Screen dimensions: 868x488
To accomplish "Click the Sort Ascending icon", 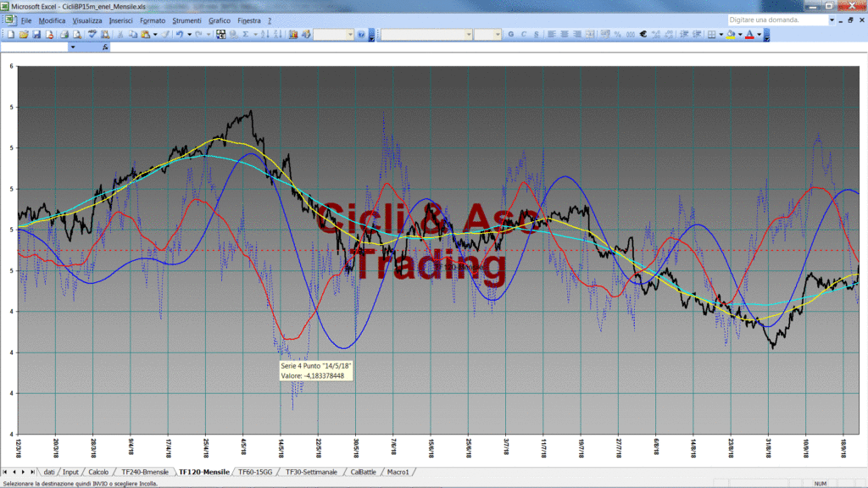I will coord(264,34).
